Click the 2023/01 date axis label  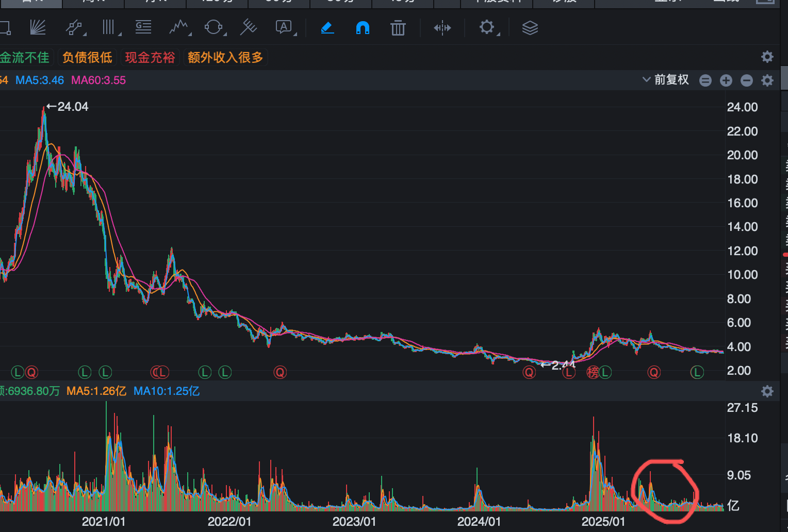pyautogui.click(x=354, y=522)
